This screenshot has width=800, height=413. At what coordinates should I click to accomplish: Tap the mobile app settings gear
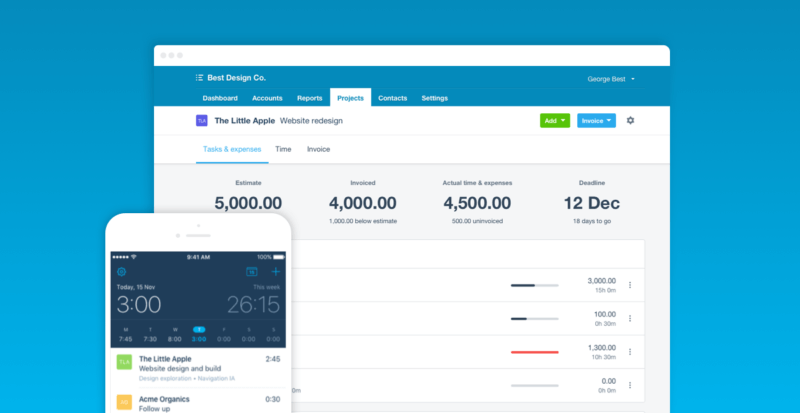point(122,272)
